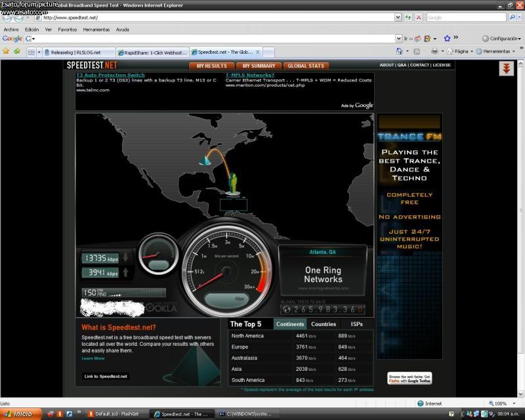Click the Google toolbar bookmarks star

point(447,39)
